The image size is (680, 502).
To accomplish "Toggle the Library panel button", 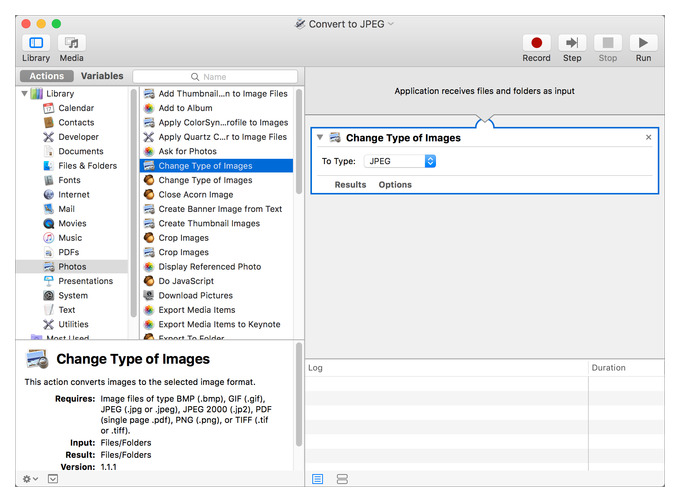I will pyautogui.click(x=36, y=43).
